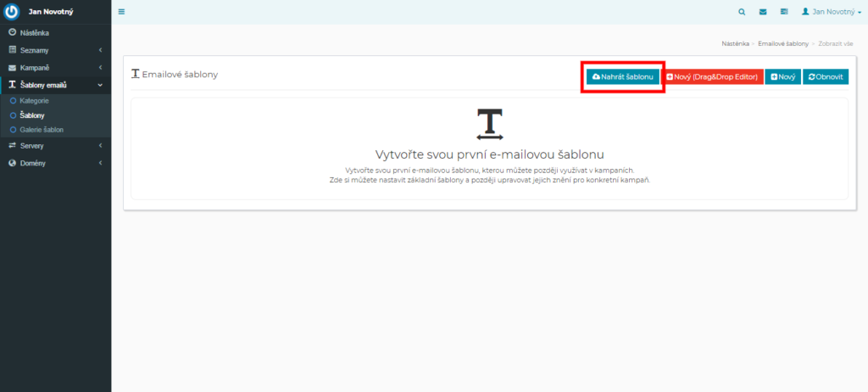This screenshot has height=392, width=868.
Task: Open Nástěnka dashboard in sidebar
Action: 34,33
